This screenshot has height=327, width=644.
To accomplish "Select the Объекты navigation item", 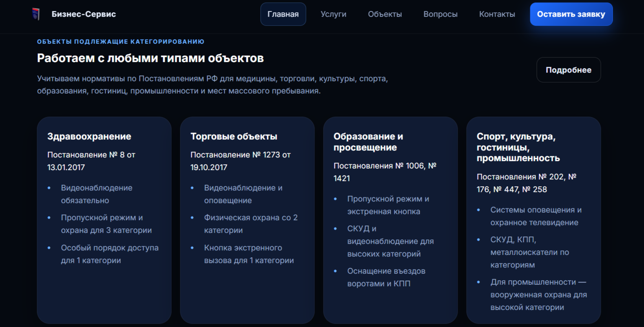I will point(385,14).
